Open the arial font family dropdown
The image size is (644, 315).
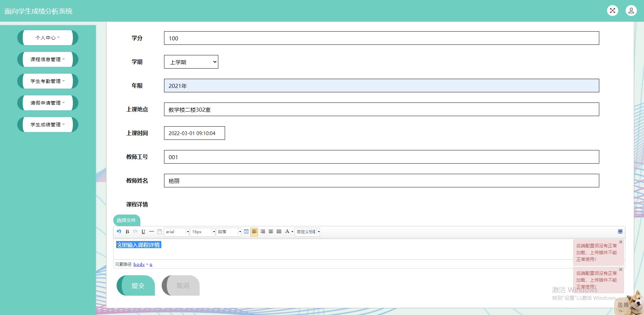177,232
